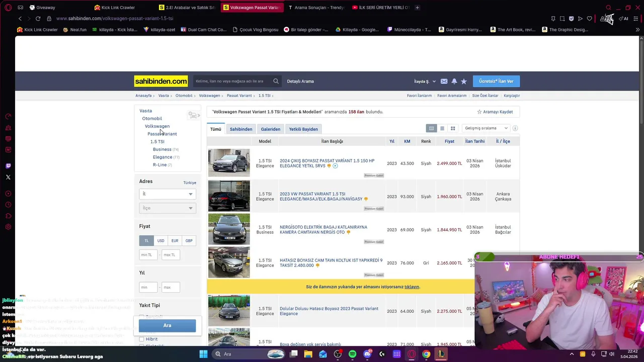Click the search magnifier icon in sahibinden header
The height and width of the screenshot is (362, 644).
(x=276, y=81)
